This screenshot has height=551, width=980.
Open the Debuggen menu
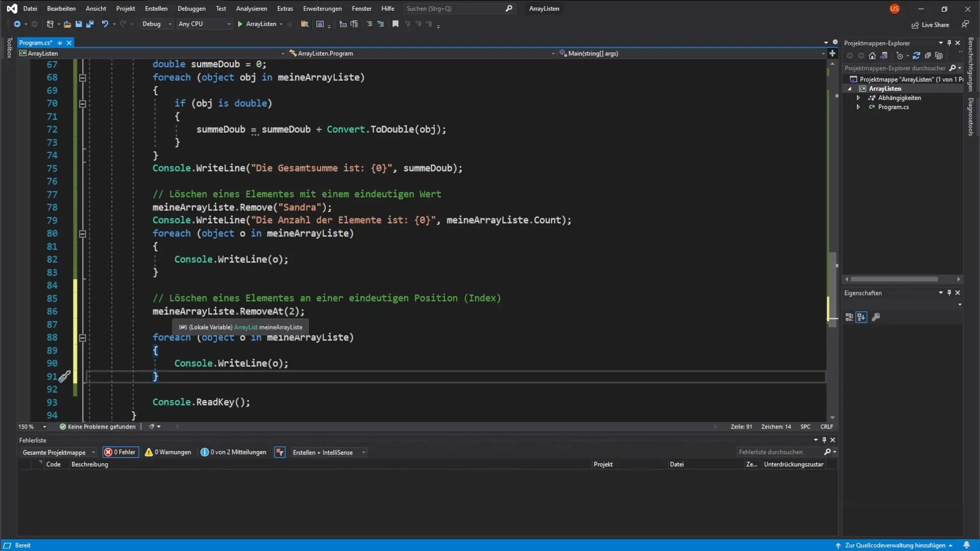click(191, 9)
